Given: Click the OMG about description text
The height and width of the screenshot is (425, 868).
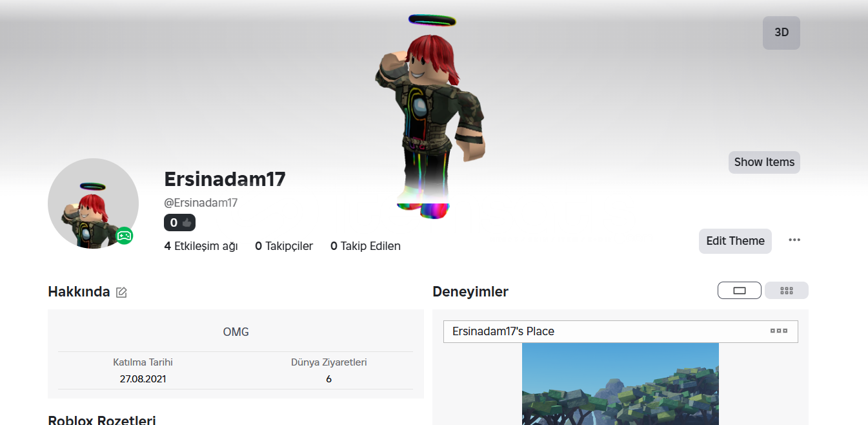Looking at the screenshot, I should click(x=236, y=332).
